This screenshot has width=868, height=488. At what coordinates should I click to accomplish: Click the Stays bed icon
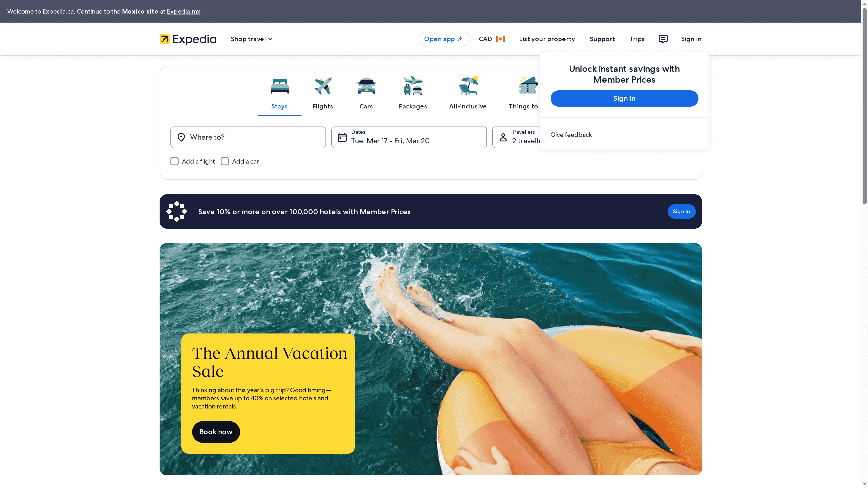pyautogui.click(x=279, y=86)
